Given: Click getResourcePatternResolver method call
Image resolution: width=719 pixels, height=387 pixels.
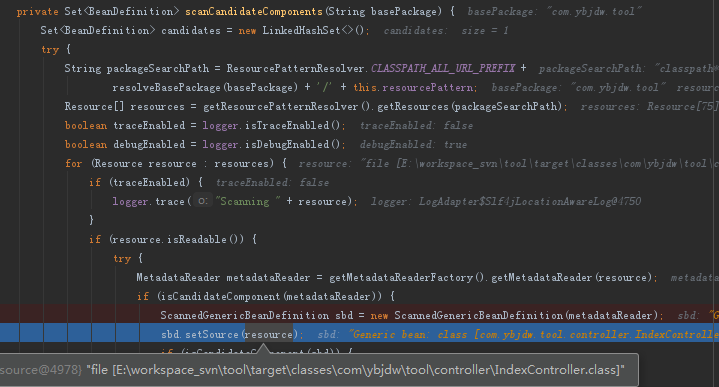Looking at the screenshot, I should pyautogui.click(x=280, y=107).
